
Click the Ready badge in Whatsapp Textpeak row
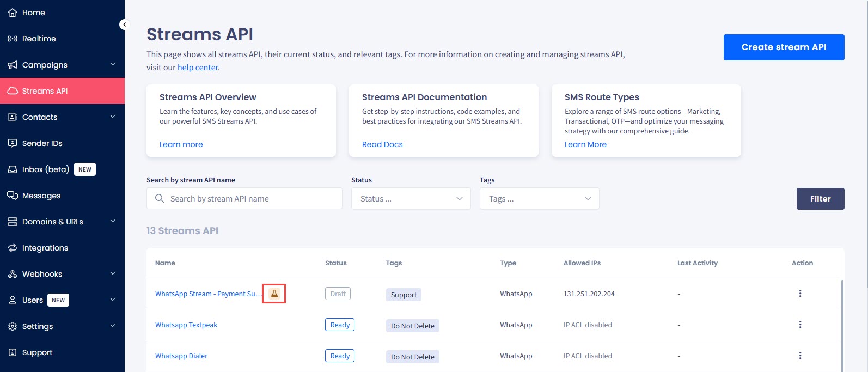340,325
